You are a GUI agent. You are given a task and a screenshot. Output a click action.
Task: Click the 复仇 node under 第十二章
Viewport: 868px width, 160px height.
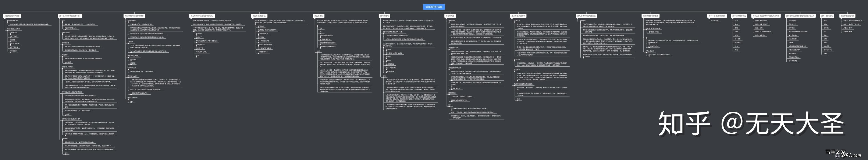[x=737, y=24]
